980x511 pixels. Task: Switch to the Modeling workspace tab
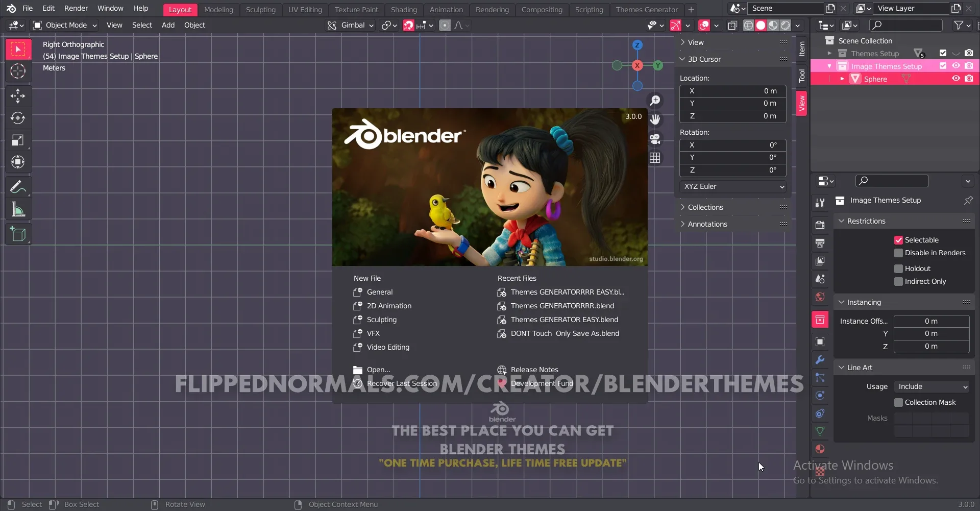click(x=218, y=9)
